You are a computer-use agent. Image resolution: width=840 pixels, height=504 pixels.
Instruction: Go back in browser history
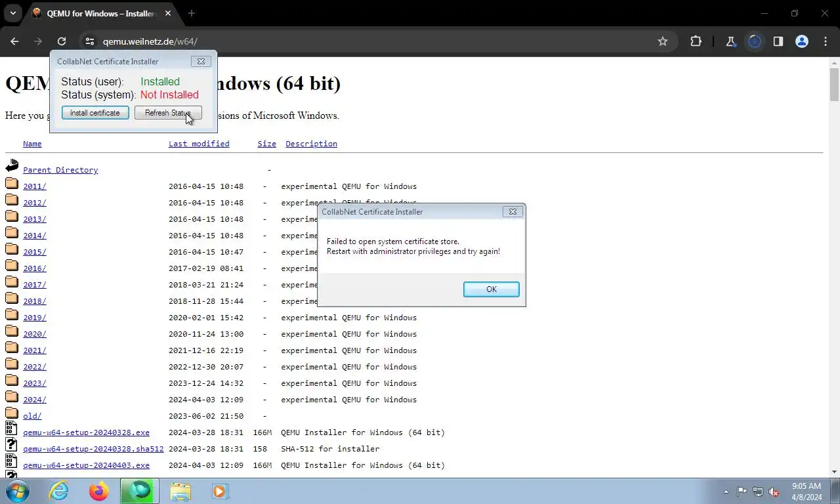point(14,41)
